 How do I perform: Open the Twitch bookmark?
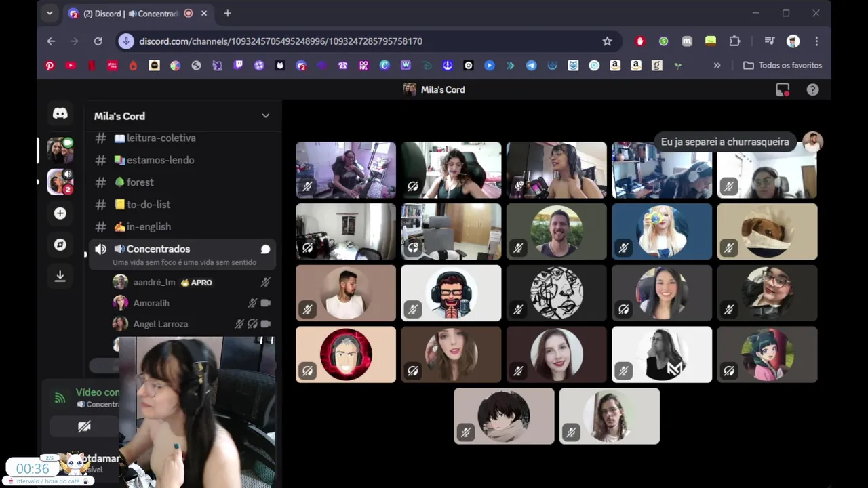point(238,66)
